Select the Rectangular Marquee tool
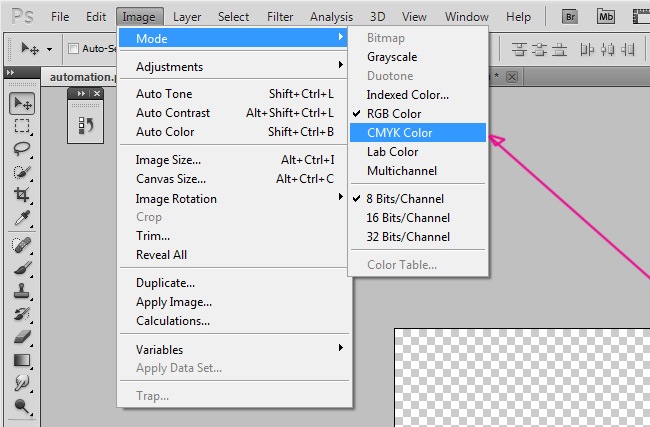 pyautogui.click(x=22, y=126)
